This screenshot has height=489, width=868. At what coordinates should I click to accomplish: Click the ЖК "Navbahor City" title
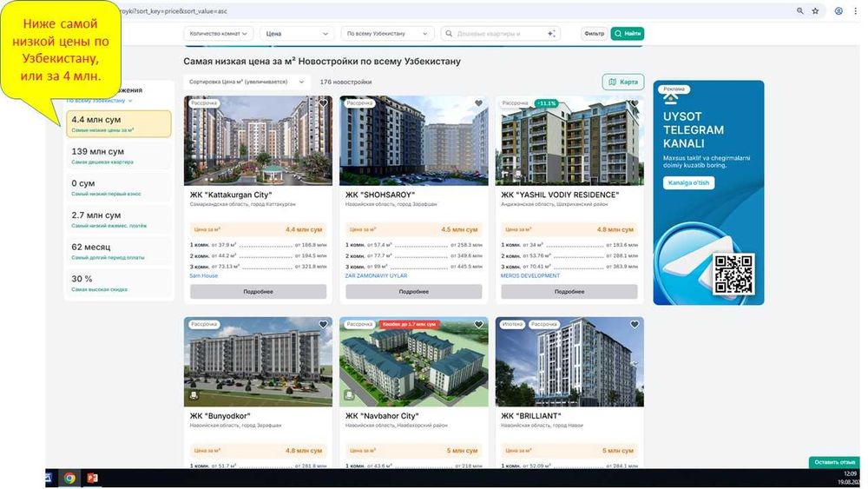tap(382, 416)
